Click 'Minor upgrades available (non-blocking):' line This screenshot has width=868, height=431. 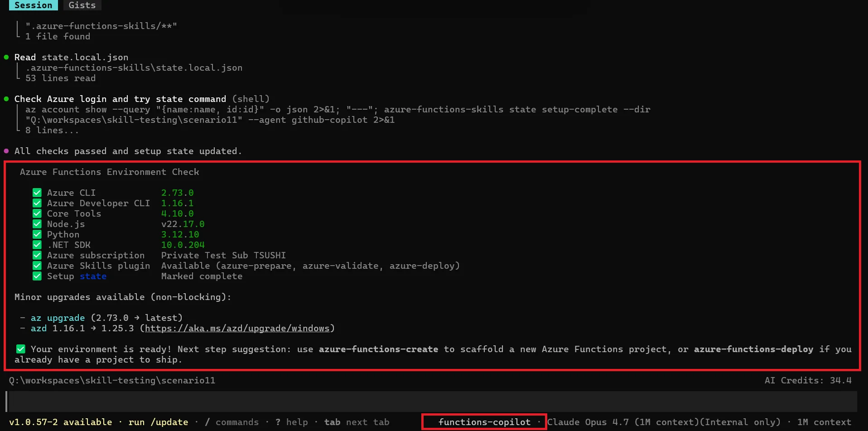coord(123,297)
